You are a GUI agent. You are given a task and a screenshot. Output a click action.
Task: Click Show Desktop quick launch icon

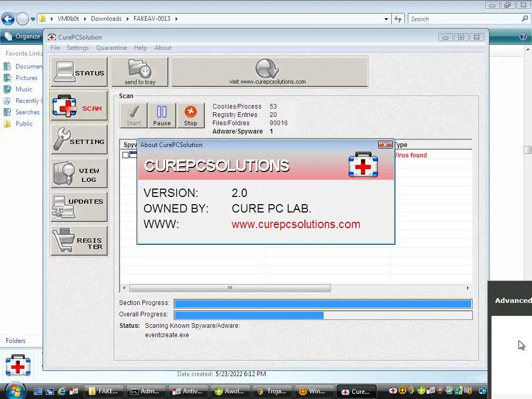(37, 391)
